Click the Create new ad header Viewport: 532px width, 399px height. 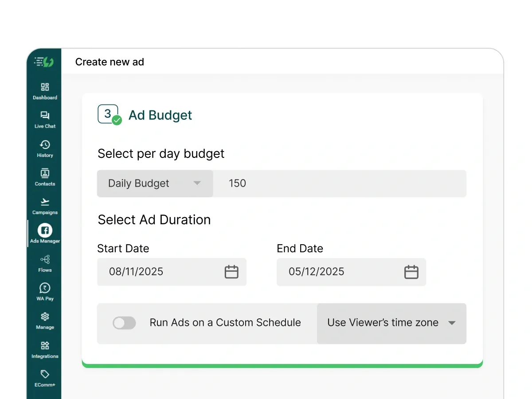coord(110,62)
